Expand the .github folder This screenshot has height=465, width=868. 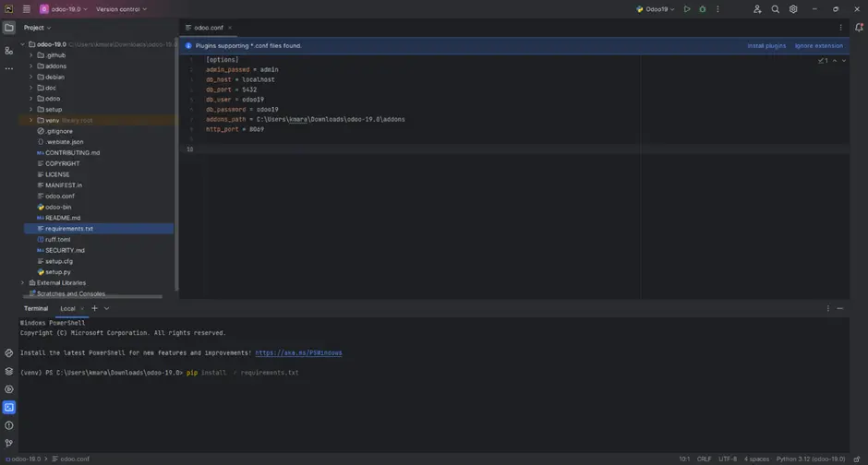(31, 55)
